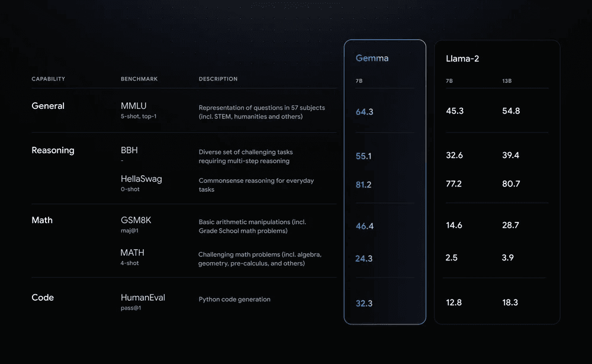The height and width of the screenshot is (364, 592).
Task: Click the MMLU benchmark name
Action: pyautogui.click(x=134, y=106)
